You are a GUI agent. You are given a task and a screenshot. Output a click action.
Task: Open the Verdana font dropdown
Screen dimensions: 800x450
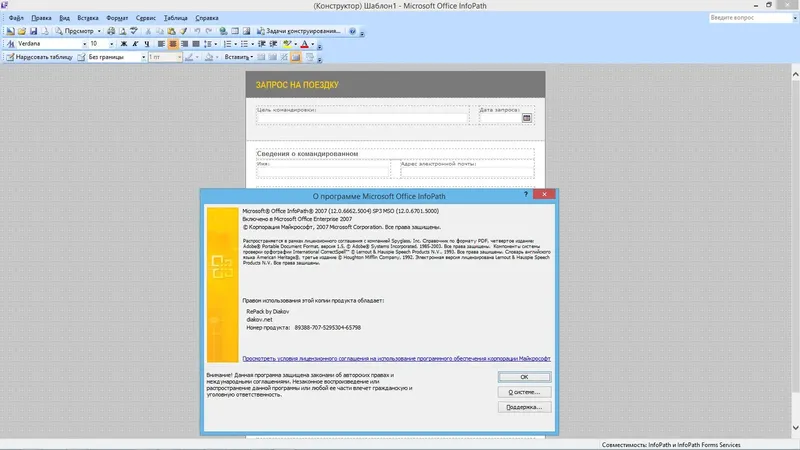click(x=84, y=44)
